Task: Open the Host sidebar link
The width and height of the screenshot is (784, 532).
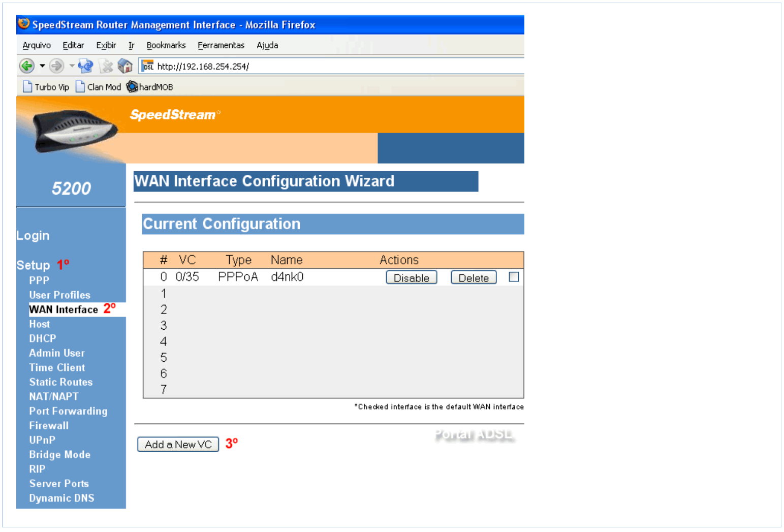Action: (x=39, y=324)
